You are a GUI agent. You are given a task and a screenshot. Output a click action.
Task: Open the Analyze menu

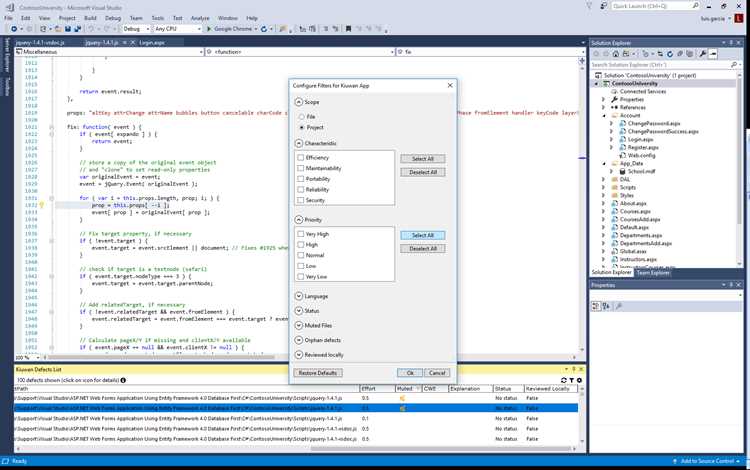click(200, 18)
